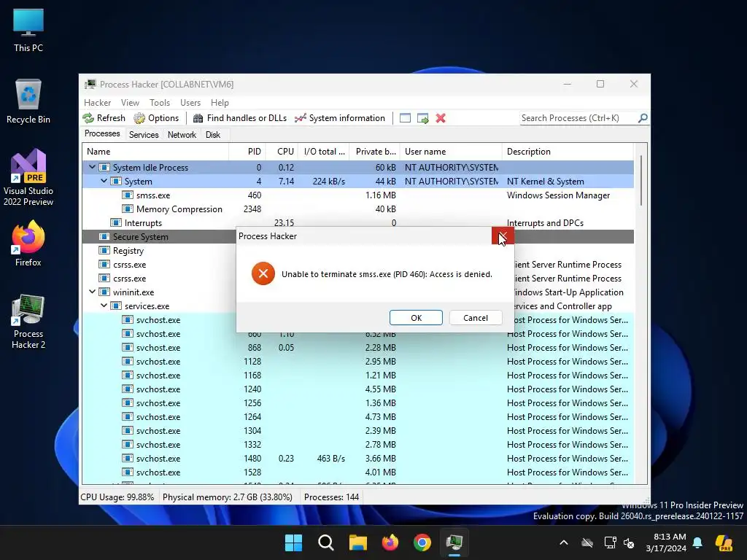This screenshot has width=747, height=560.
Task: Select svchost.exe with PID 1528
Action: (357, 472)
